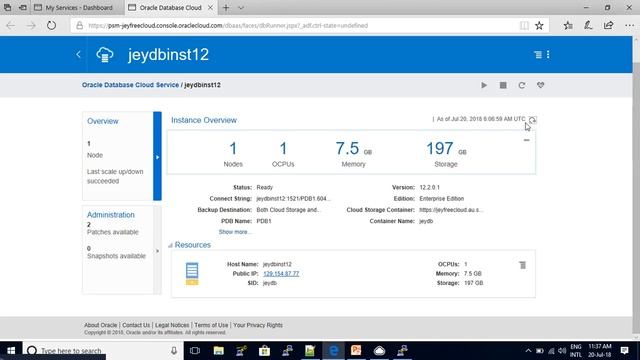Click the browser back arrow
The image size is (640, 360).
pos(11,25)
